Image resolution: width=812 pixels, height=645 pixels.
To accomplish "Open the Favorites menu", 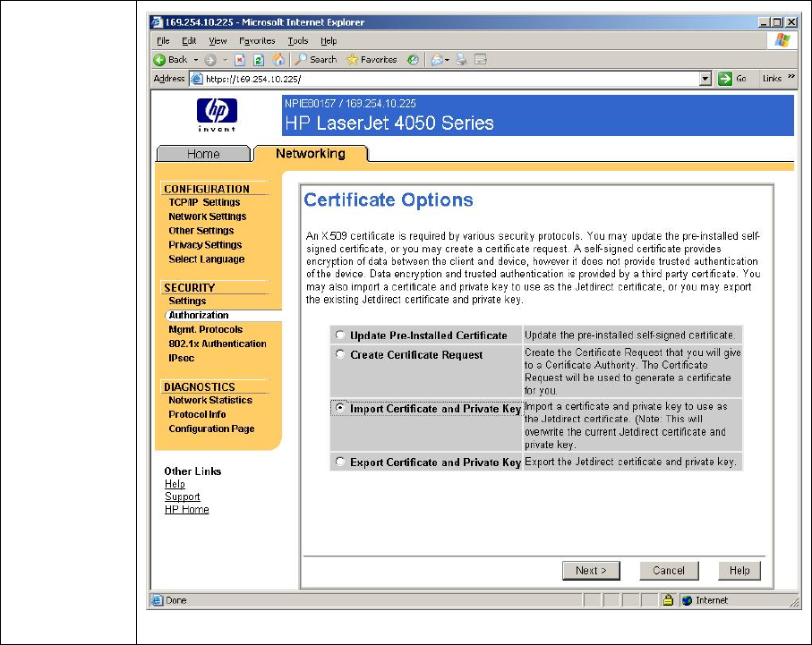I will 257,41.
